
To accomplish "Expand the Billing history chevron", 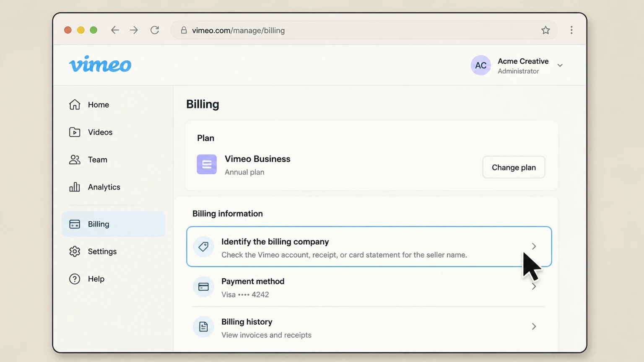I will coord(534,326).
